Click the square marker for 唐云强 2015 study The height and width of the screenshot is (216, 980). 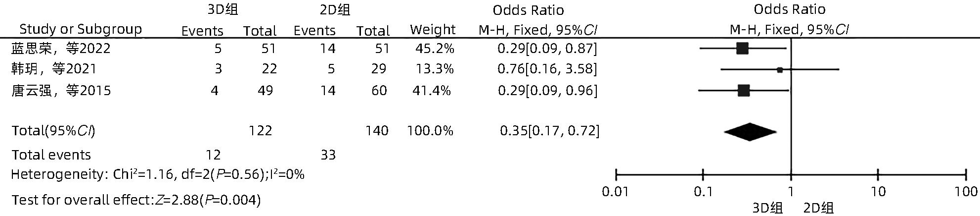pos(743,91)
